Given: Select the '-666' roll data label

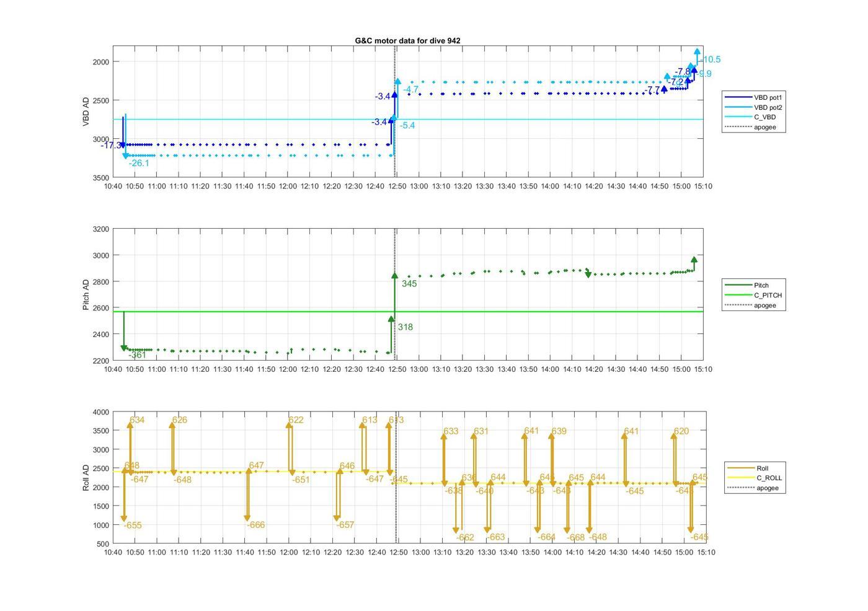Looking at the screenshot, I should click(x=255, y=525).
